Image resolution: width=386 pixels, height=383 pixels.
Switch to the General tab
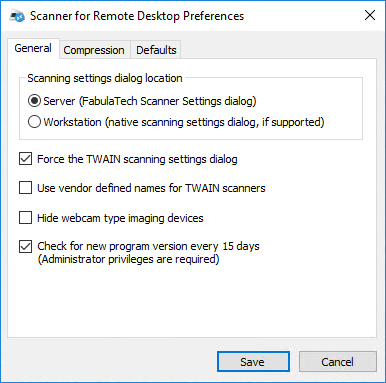pyautogui.click(x=33, y=48)
